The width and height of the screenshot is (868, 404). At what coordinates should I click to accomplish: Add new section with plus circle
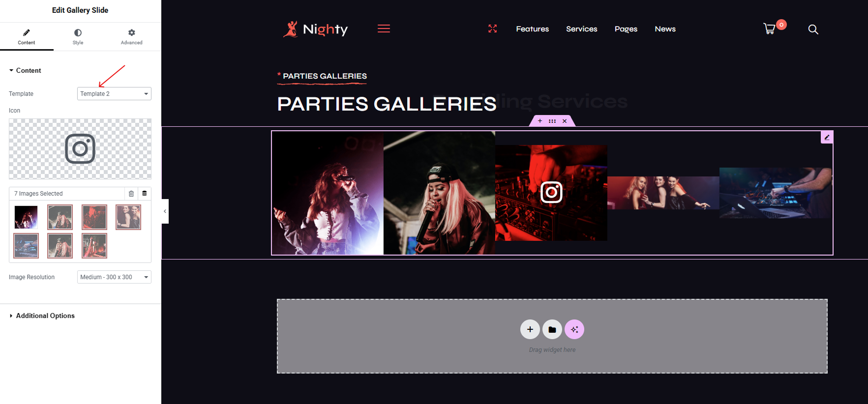530,329
